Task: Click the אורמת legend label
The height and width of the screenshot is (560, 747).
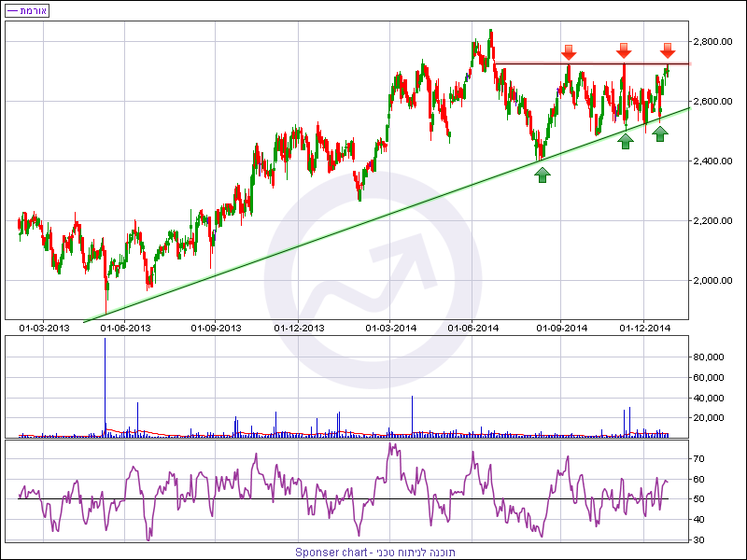Action: coord(27,10)
